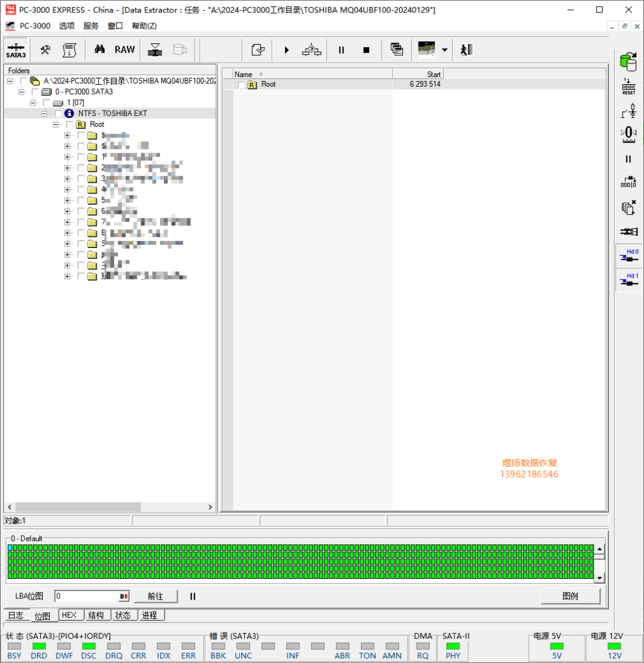Check the NTFS - TOSHIBA EXT checkbox
The height and width of the screenshot is (663, 644).
point(58,113)
